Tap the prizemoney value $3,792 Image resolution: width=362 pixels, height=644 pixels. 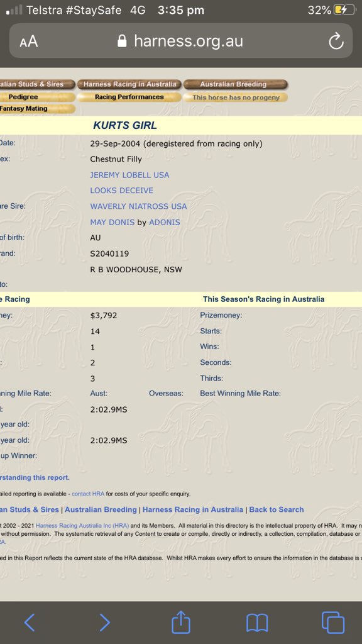[104, 316]
